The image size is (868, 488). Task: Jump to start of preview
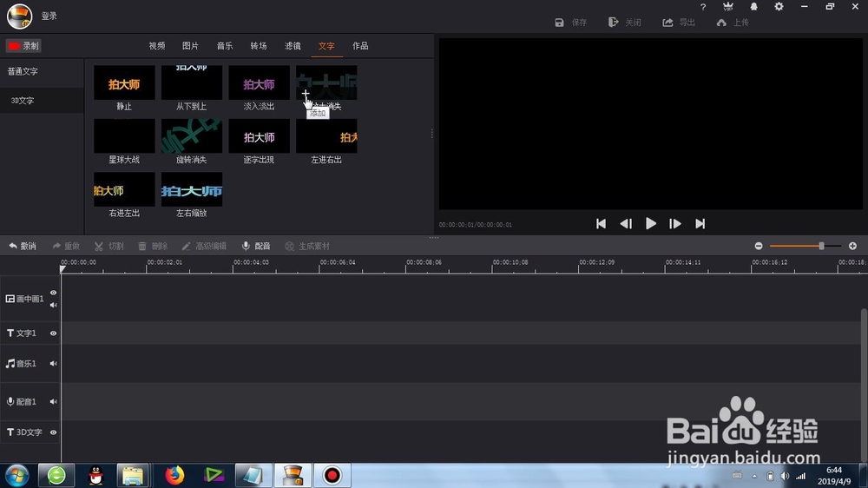(x=602, y=224)
